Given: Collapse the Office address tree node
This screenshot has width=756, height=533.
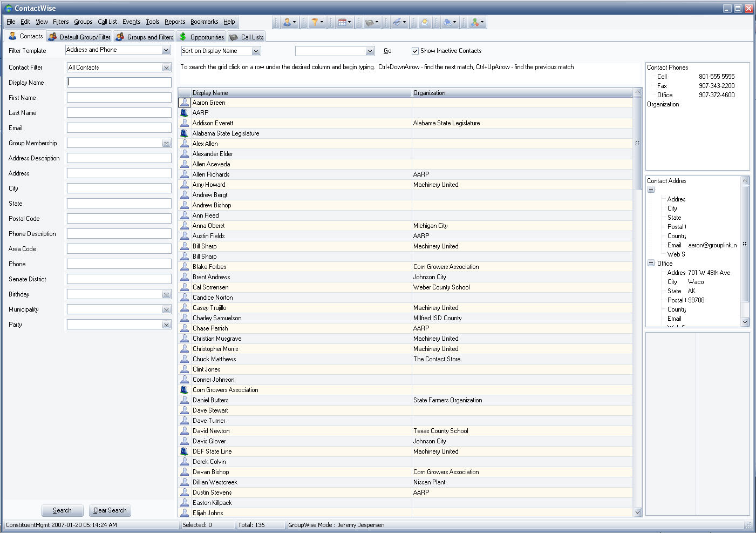Looking at the screenshot, I should [651, 264].
